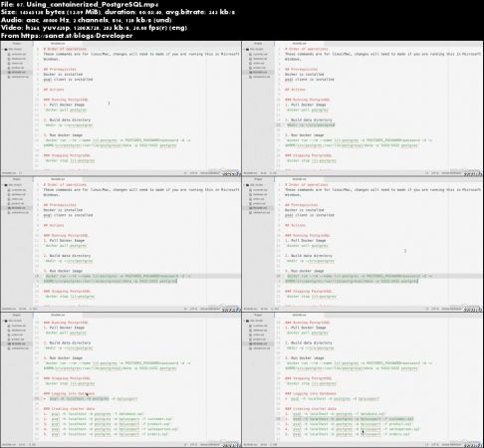The height and width of the screenshot is (448, 484).
Task: Click '3. Run docker image' in the top-left frame
Action: point(63,135)
